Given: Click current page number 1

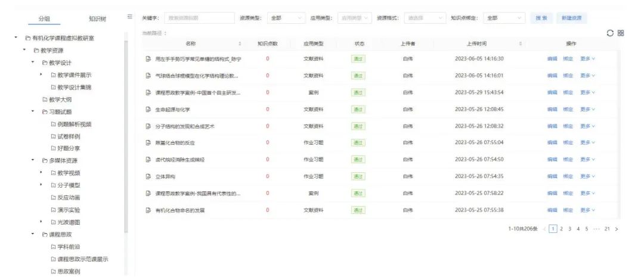Looking at the screenshot, I should tap(553, 229).
